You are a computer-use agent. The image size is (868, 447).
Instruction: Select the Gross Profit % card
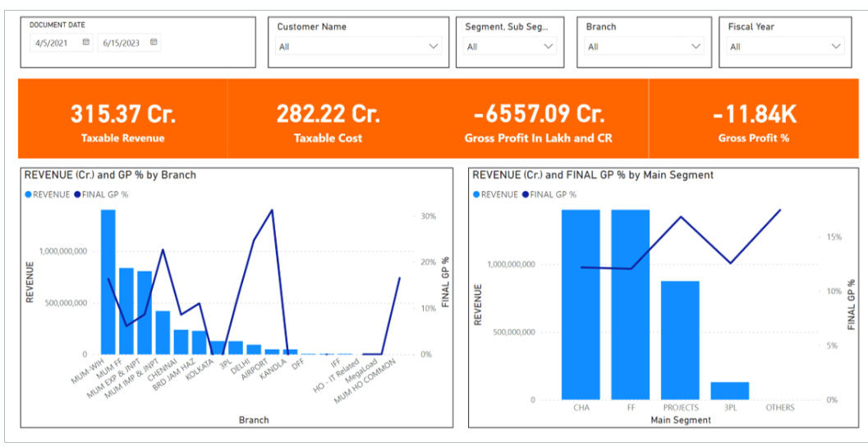click(x=753, y=119)
